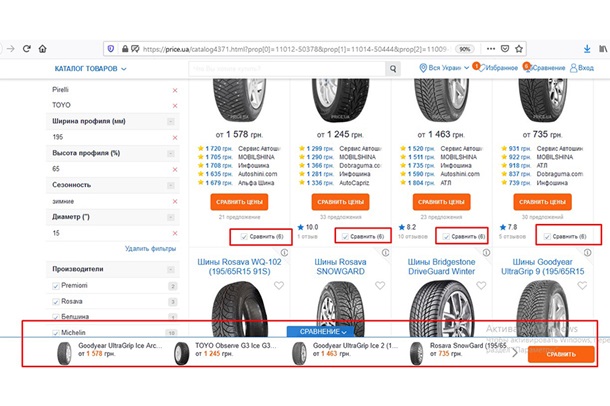Remove the TOYO filter with red X
Image resolution: width=610 pixels, height=406 pixels.
click(175, 105)
